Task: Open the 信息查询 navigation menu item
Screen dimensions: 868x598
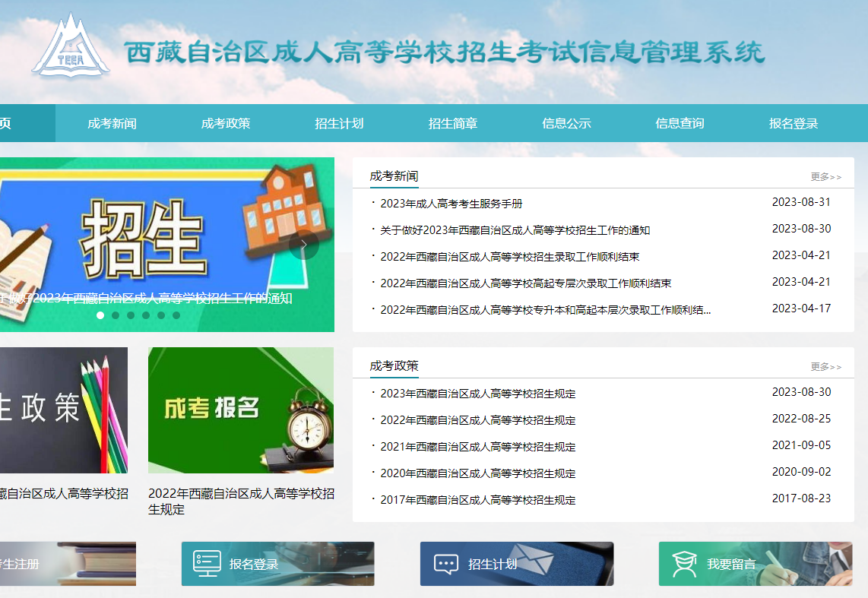Action: pos(680,123)
